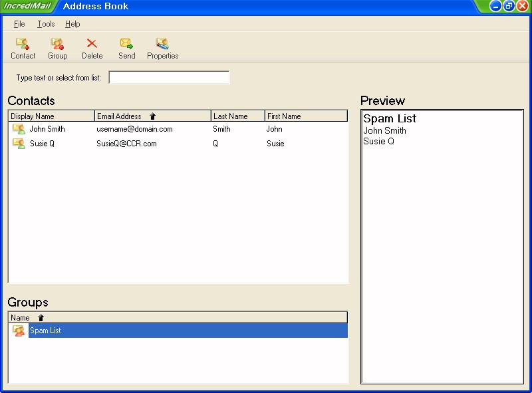
Task: Select the username@domain.com email entry
Action: pyautogui.click(x=134, y=129)
